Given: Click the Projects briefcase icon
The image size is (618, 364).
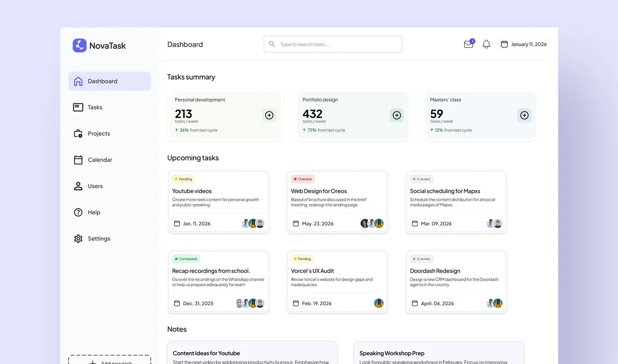Looking at the screenshot, I should [78, 133].
